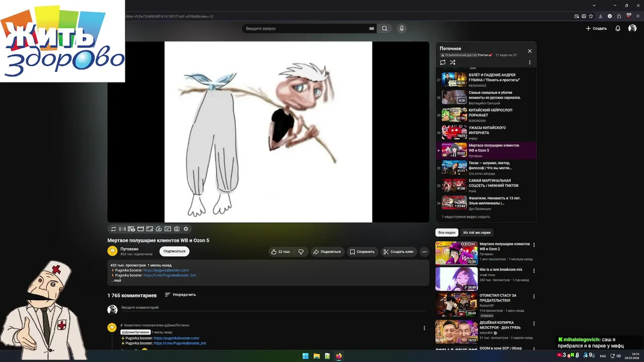This screenshot has width=644, height=362.
Task: Click the playlist eye icon below the player
Action: pyautogui.click(x=131, y=229)
